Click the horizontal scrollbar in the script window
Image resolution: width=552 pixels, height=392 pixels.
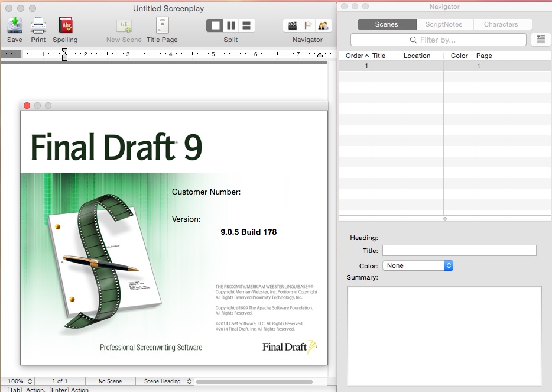coord(254,382)
